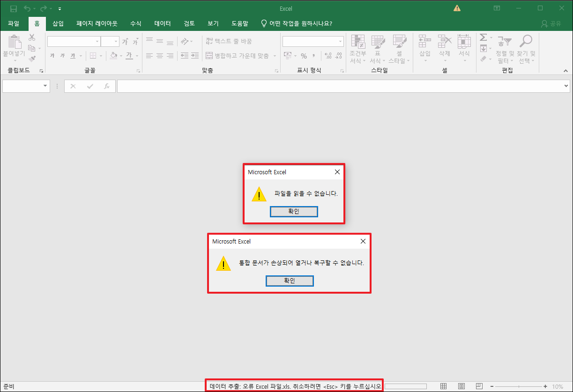Switch to Page Break Preview in status bar

pyautogui.click(x=479, y=386)
